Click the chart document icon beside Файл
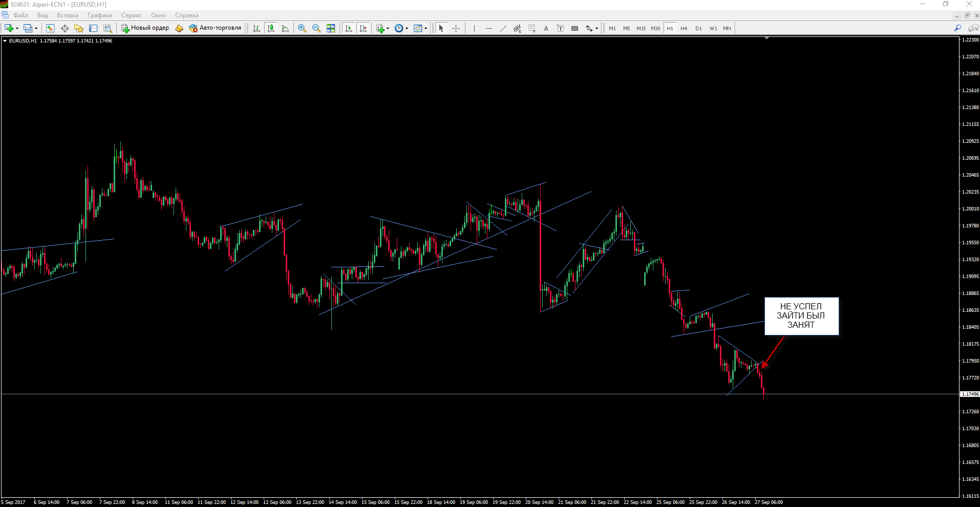This screenshot has height=507, width=980. coord(5,15)
